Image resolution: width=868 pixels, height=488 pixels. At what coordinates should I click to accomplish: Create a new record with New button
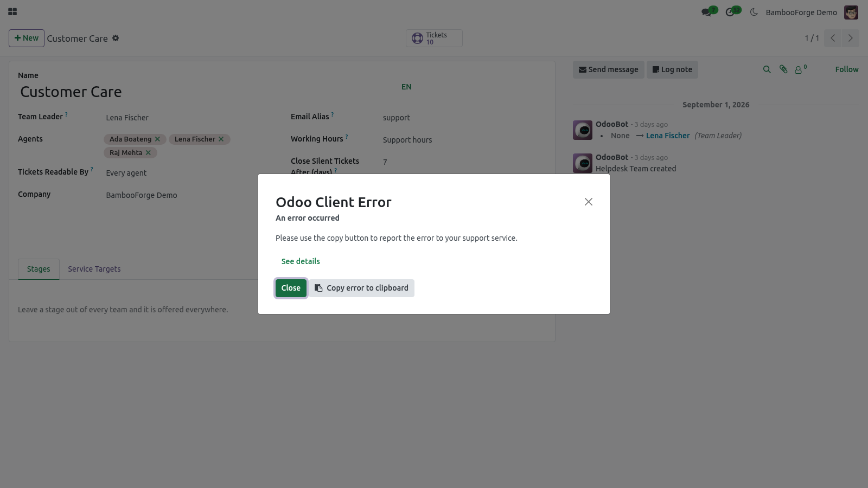point(27,38)
